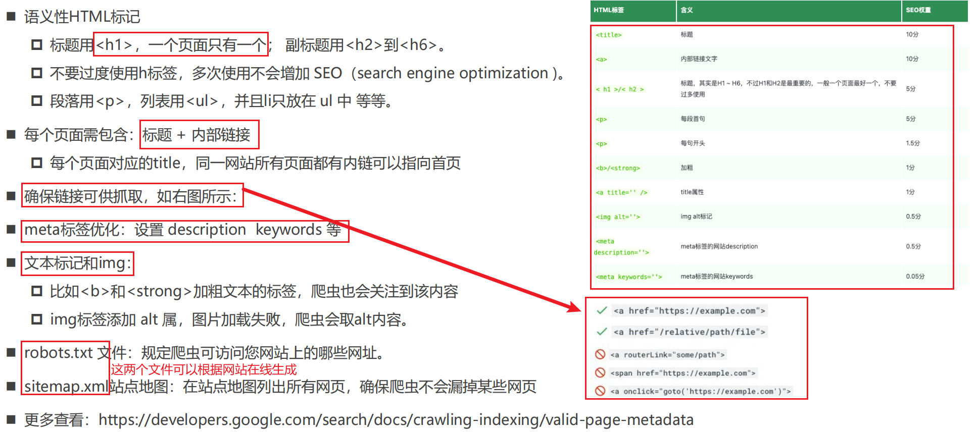Screen dimensions: 980x432
Task: Click the hollow square bullet before 标题用<h1>
Action: 36,45
